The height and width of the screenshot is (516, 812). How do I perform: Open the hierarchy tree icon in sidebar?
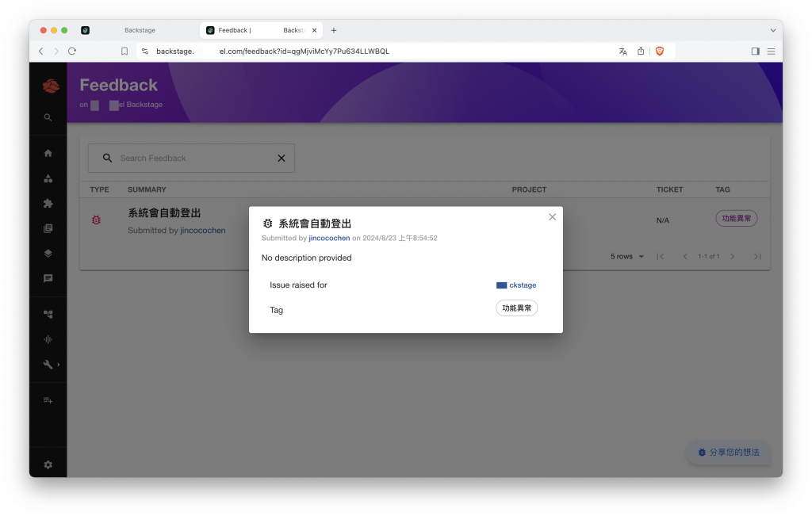(x=48, y=314)
